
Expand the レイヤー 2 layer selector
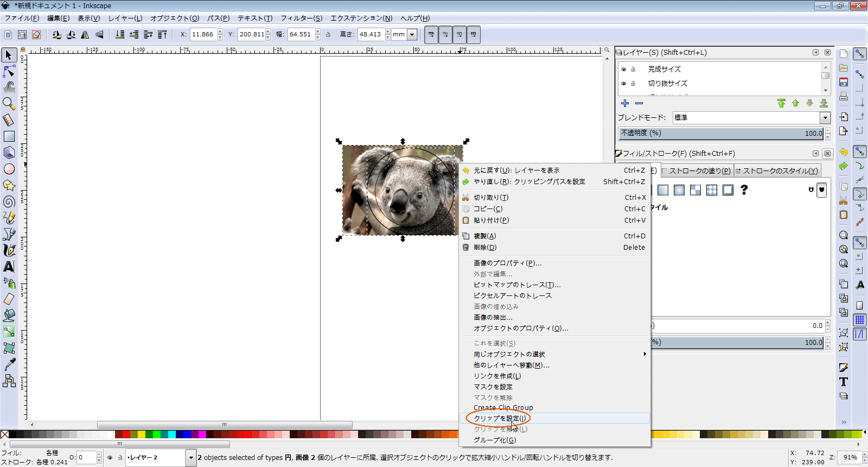tap(190, 458)
